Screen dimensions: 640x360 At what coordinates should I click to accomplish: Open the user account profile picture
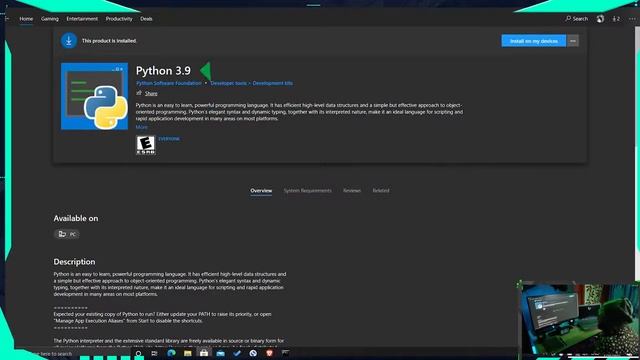pyautogui.click(x=600, y=19)
